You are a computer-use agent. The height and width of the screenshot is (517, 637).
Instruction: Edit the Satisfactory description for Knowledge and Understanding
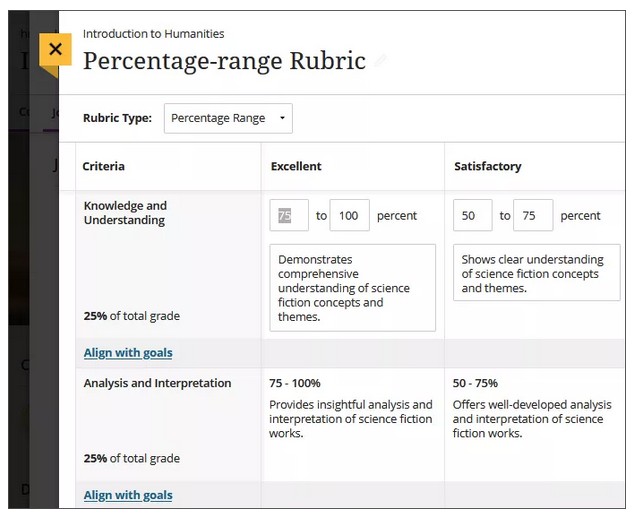[536, 273]
